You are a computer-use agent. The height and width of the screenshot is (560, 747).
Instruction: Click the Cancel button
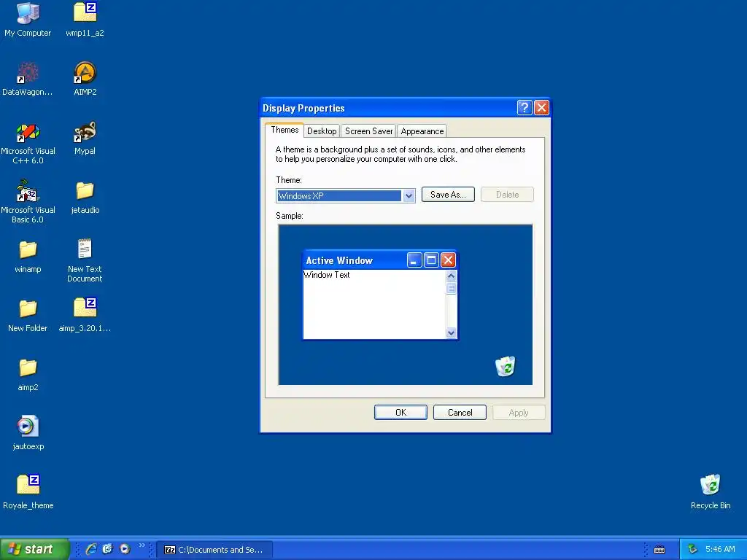pos(460,413)
